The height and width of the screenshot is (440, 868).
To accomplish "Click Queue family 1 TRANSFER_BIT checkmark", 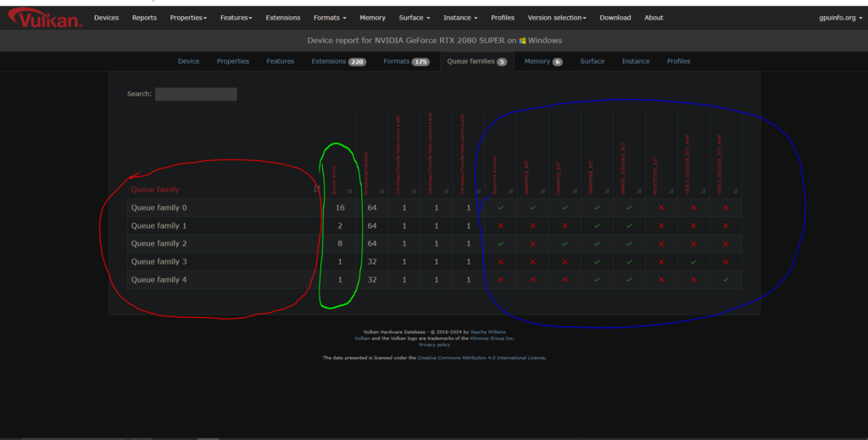I will click(x=597, y=226).
